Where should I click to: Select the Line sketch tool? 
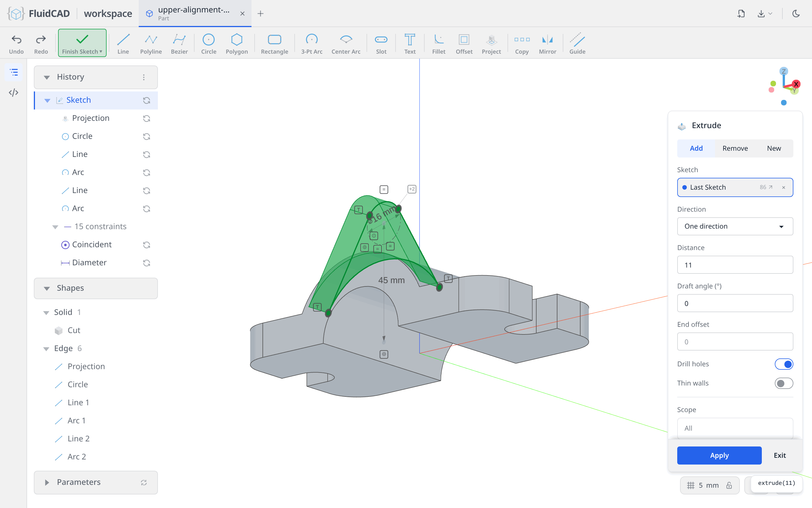coord(123,44)
